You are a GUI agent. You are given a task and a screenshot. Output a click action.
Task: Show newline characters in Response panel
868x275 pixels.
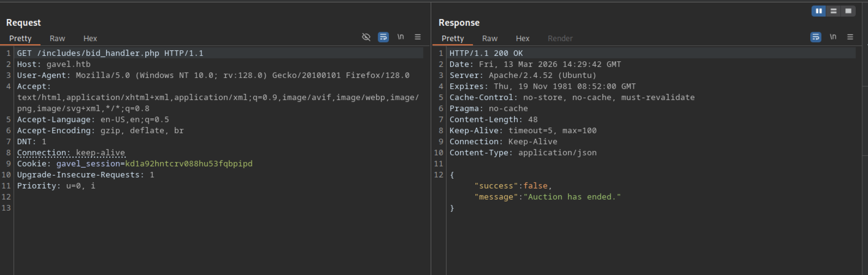(x=833, y=37)
